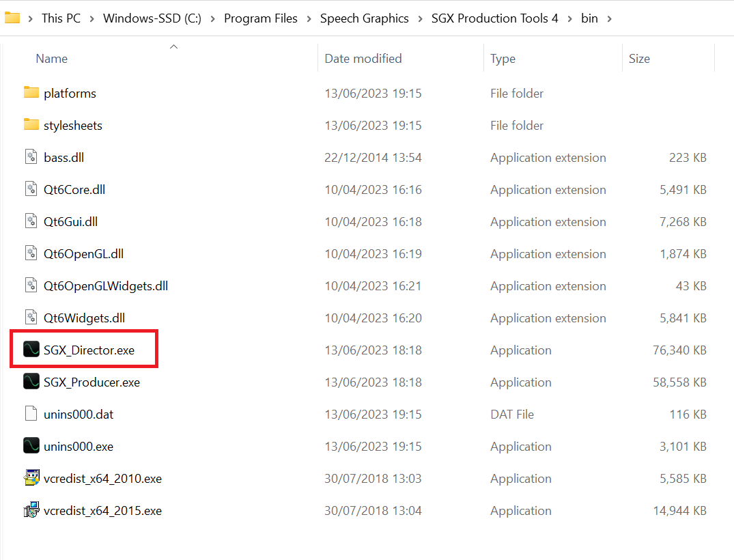Select the bass.dll extension icon
The width and height of the screenshot is (734, 560).
[31, 157]
